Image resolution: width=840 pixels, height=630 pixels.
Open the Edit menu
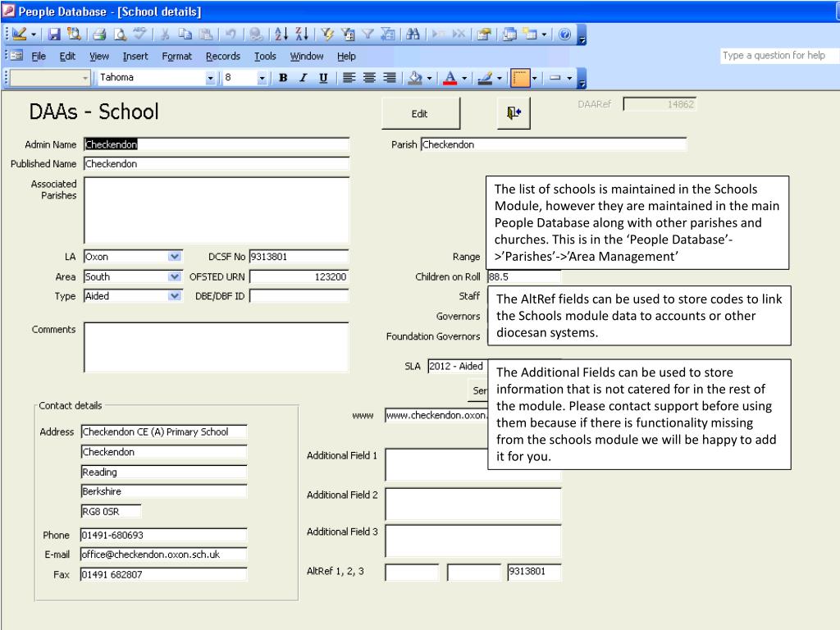tap(67, 57)
